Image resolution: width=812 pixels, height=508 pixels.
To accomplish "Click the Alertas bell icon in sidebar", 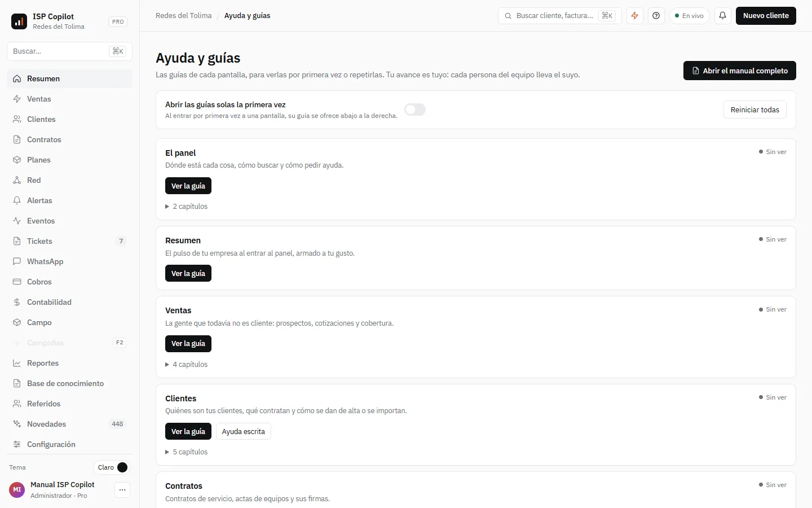I will coord(17,200).
